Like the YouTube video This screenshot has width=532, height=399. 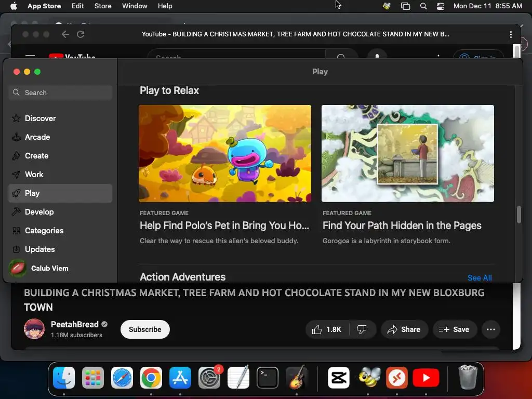327,329
